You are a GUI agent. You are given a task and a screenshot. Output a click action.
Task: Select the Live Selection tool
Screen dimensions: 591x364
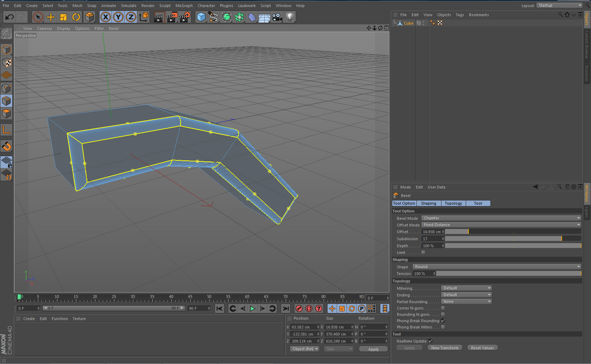pyautogui.click(x=38, y=17)
